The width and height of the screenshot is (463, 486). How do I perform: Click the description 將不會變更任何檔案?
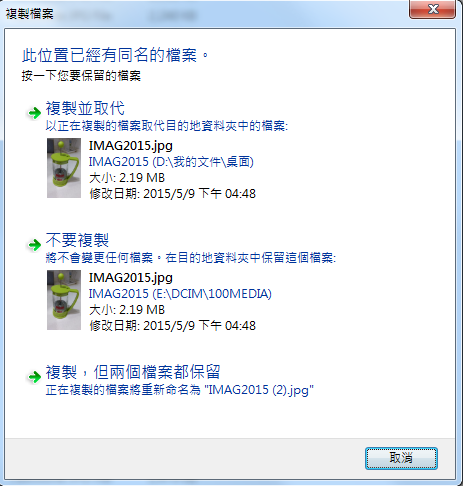99,258
